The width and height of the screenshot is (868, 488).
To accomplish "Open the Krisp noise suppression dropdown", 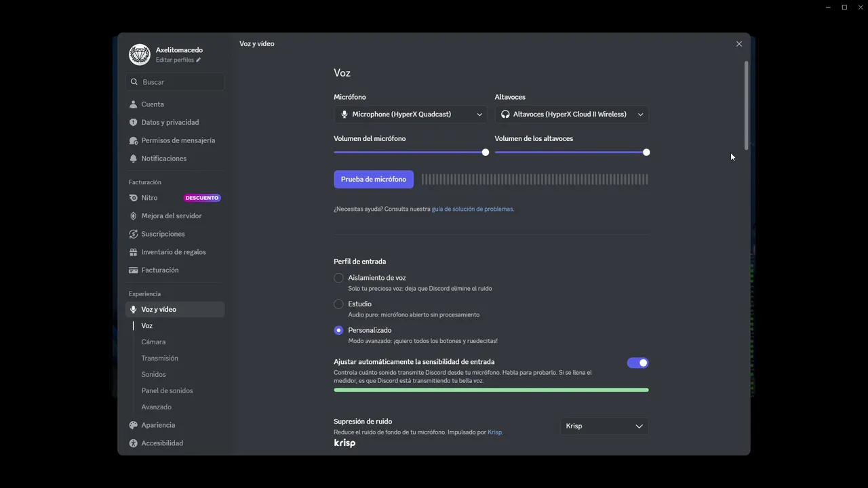I will 604,426.
